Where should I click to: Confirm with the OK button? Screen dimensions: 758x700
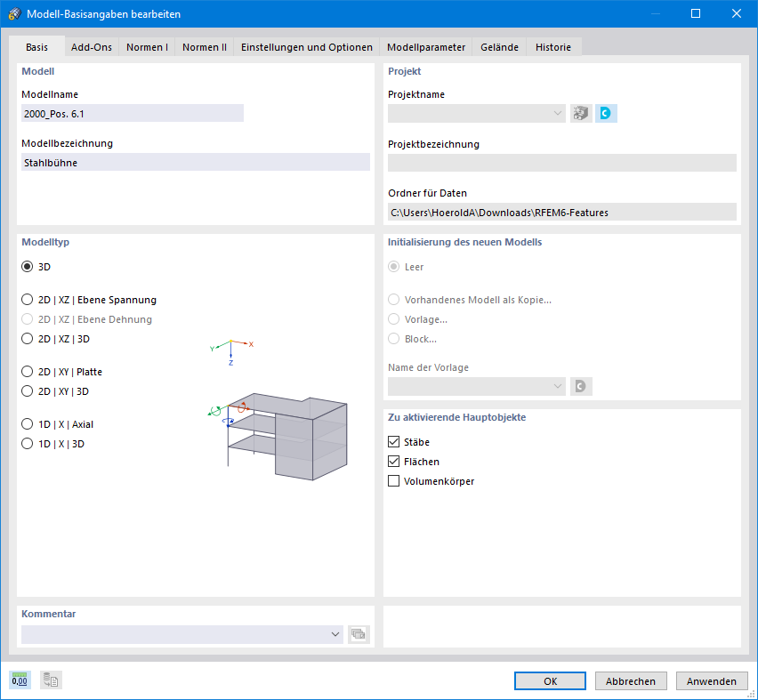550,680
